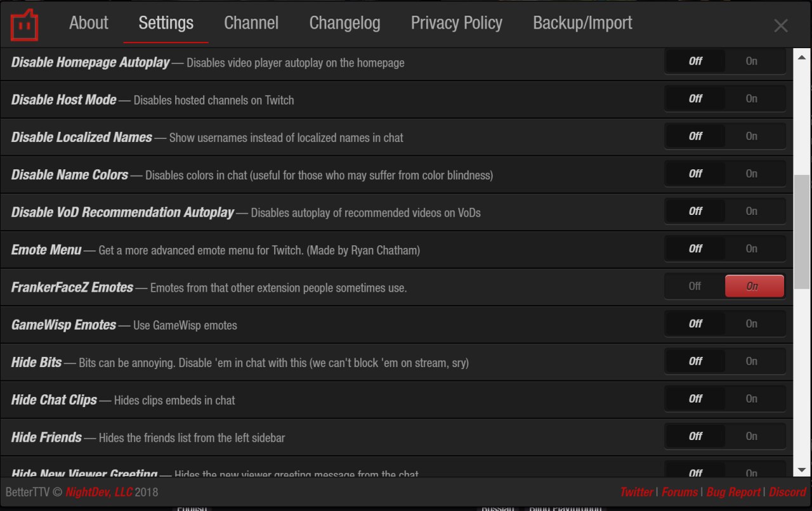Set Hide Friends to Off
The height and width of the screenshot is (511, 812).
[x=695, y=436]
